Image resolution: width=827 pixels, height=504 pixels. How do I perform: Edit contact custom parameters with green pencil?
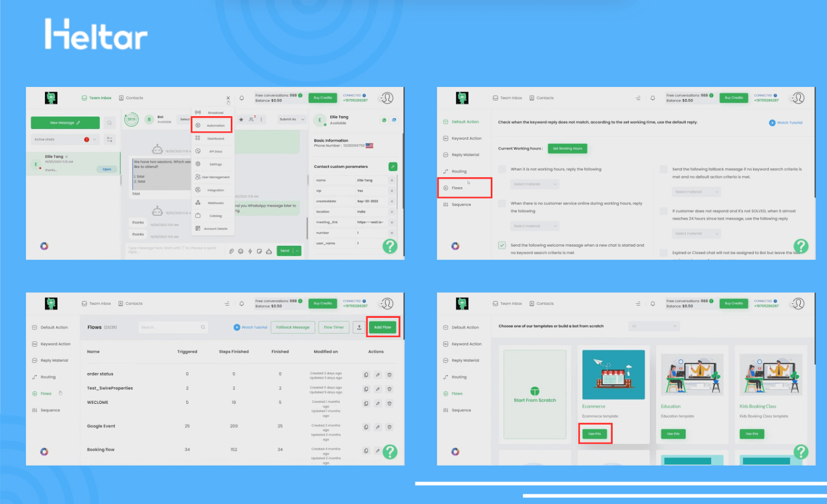[393, 166]
